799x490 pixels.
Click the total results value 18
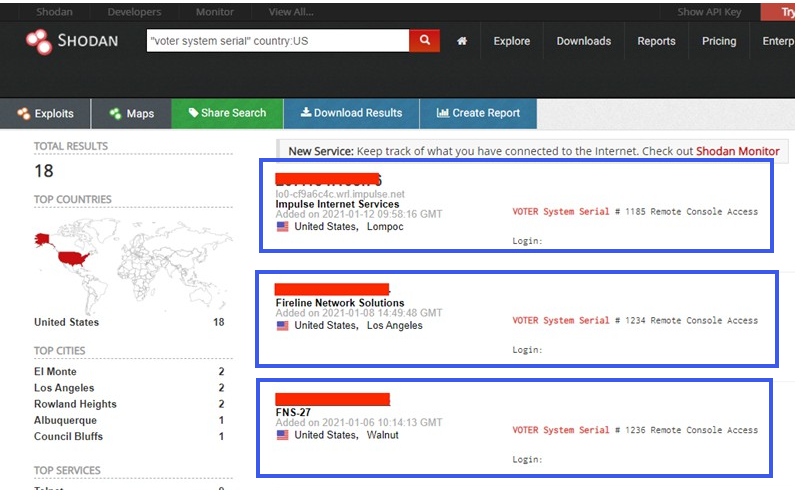pyautogui.click(x=44, y=171)
